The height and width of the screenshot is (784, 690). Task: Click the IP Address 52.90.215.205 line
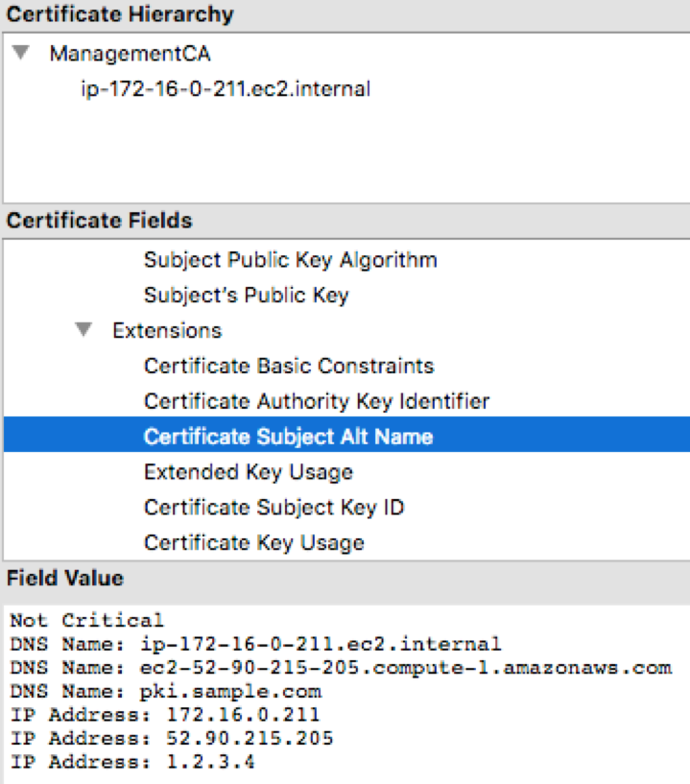pyautogui.click(x=171, y=739)
